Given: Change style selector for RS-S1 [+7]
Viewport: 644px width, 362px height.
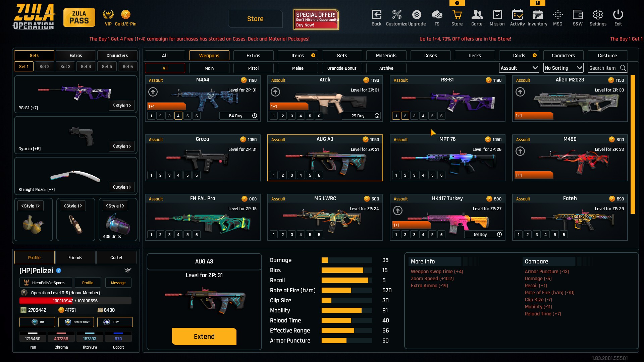Looking at the screenshot, I should (122, 105).
